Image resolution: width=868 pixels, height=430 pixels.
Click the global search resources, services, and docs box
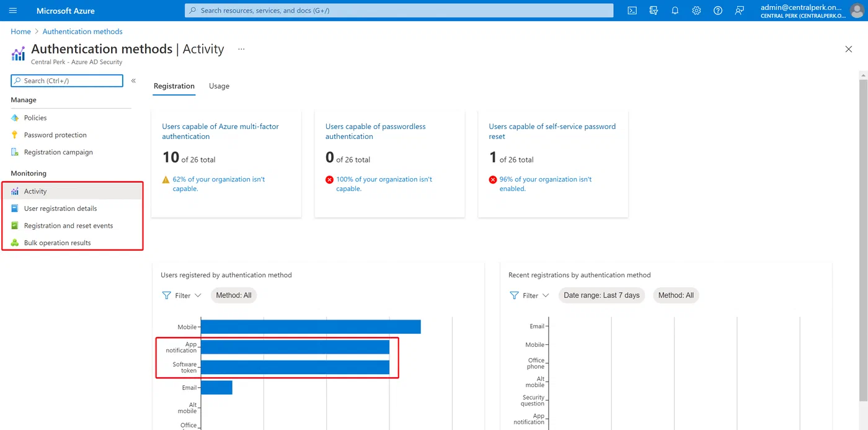pos(399,11)
